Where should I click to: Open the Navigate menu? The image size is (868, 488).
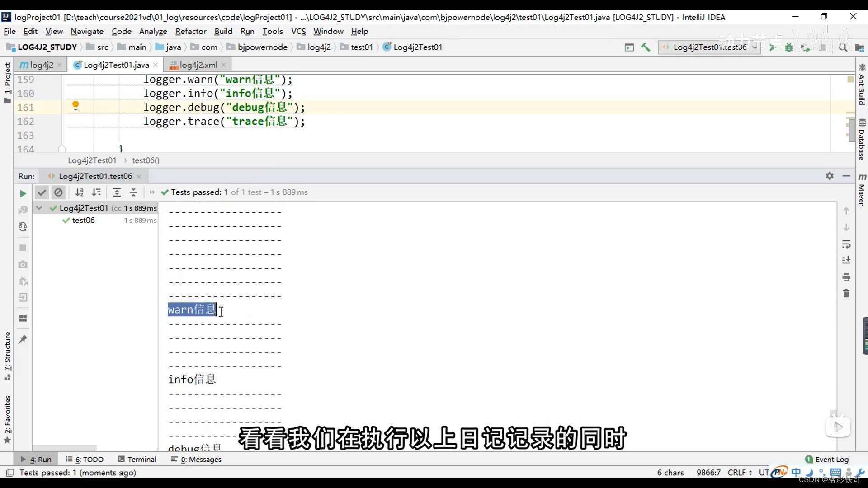tap(87, 31)
